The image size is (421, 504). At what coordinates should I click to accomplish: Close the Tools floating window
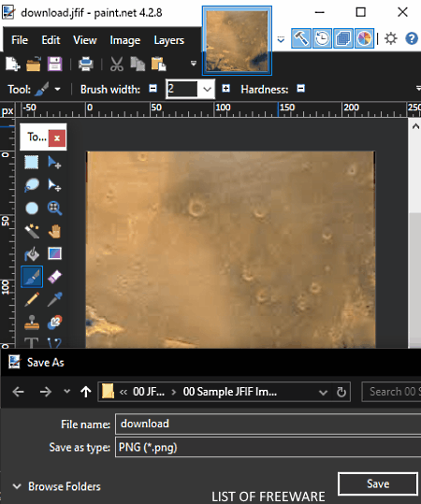point(57,138)
